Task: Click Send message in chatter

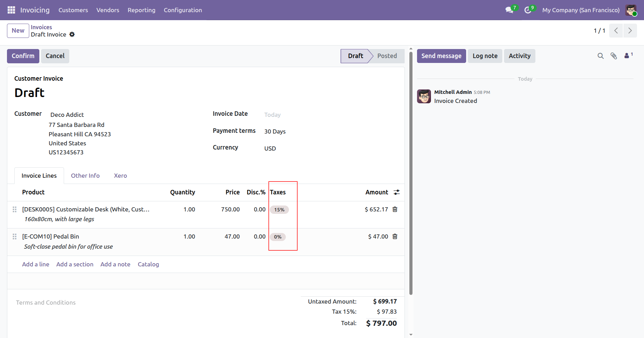Action: coord(441,56)
